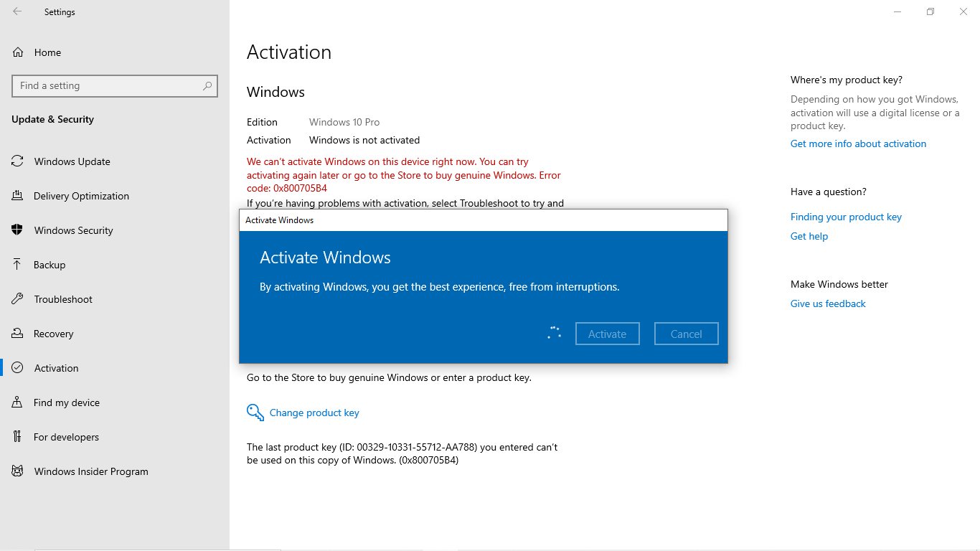This screenshot has height=551, width=980.
Task: Click the For developers icon
Action: 17,437
